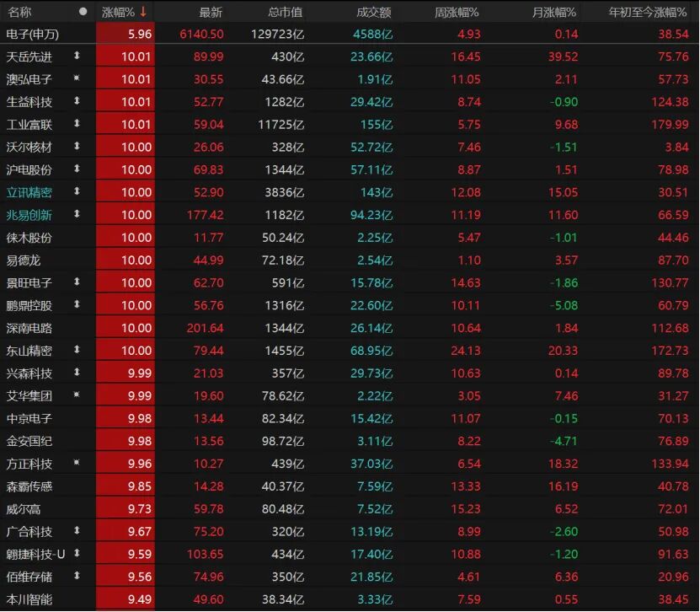Click the marker icon beside 翱捷科技-U
The width and height of the screenshot is (700, 612).
pyautogui.click(x=77, y=553)
